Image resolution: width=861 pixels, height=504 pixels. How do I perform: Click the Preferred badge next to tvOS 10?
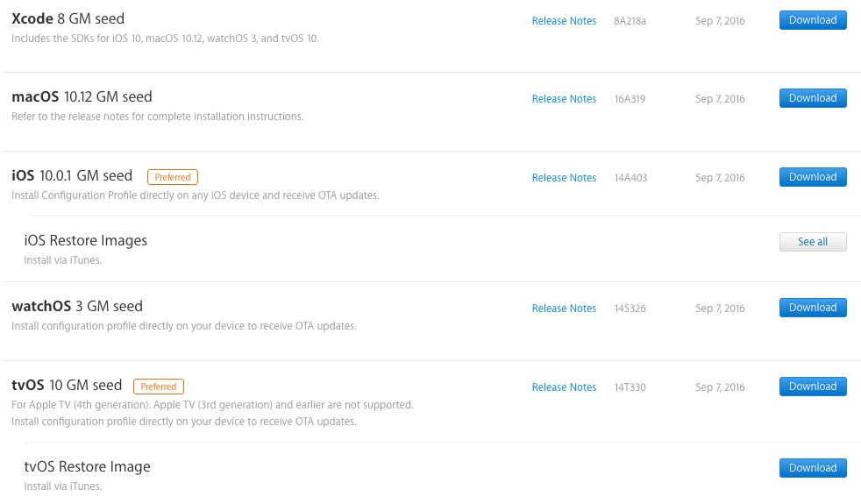159,387
